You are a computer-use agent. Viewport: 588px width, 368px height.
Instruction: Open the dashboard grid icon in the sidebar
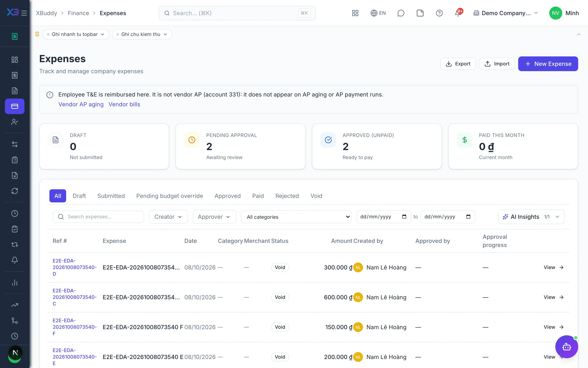[14, 60]
